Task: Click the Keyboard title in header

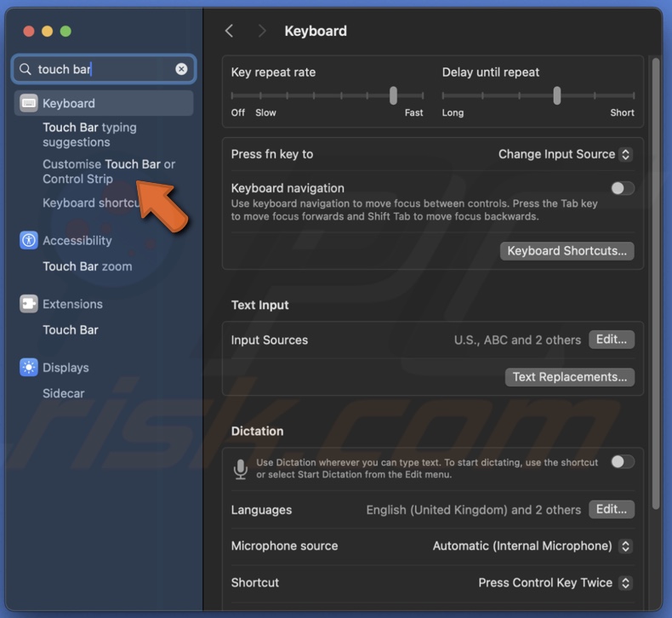Action: coord(316,31)
